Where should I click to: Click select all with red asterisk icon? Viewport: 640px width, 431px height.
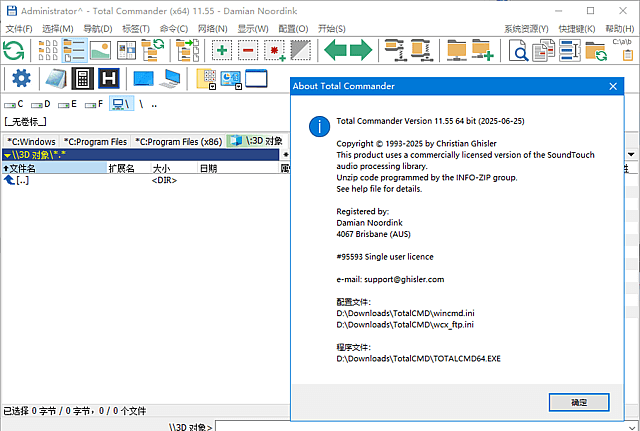click(274, 51)
